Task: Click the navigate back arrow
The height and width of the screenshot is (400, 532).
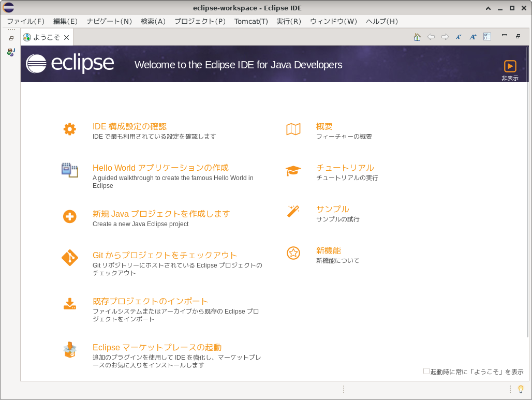Action: coord(431,37)
